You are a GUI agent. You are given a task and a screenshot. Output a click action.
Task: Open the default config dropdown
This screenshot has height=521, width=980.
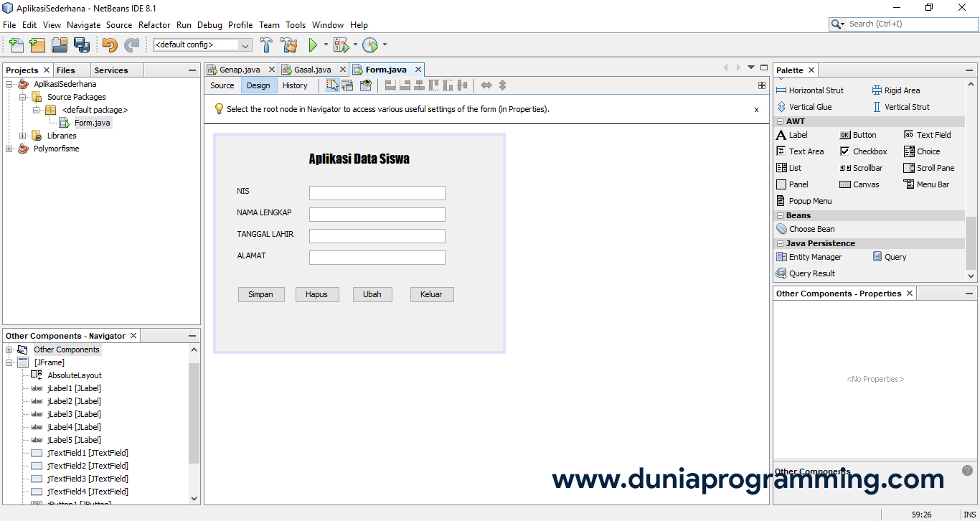click(x=246, y=44)
